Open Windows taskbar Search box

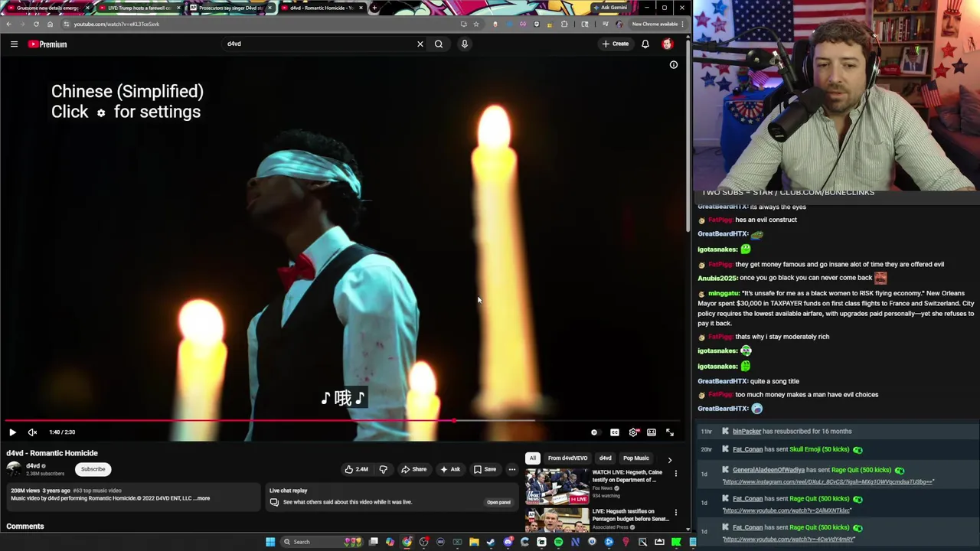322,542
